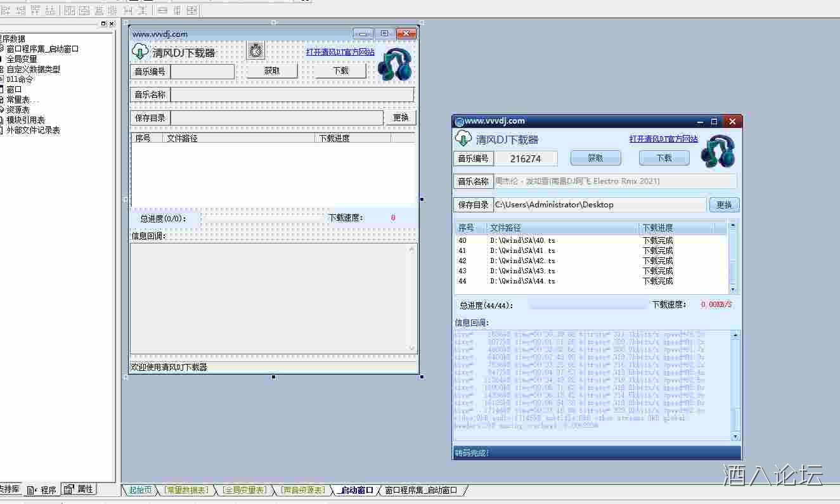Open the Dll命令 tree item

(x=20, y=79)
